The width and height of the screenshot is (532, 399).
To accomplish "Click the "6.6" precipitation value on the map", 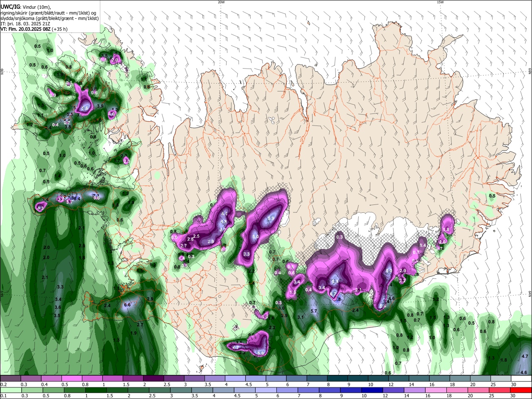I will coord(128,305).
